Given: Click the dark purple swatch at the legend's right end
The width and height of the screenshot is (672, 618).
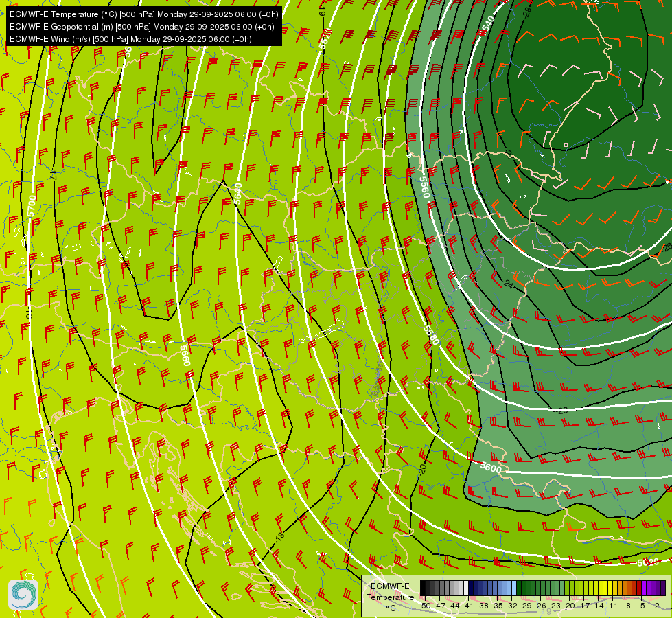Looking at the screenshot, I should [663, 588].
